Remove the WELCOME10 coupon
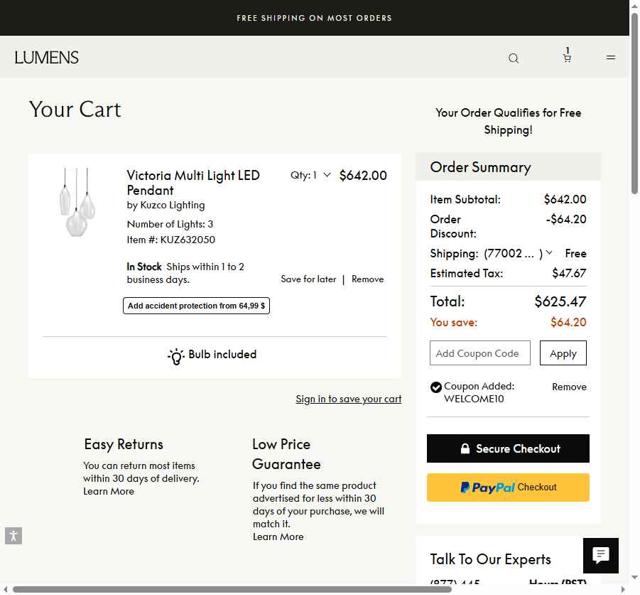Viewport: 640px width, 595px height. pyautogui.click(x=569, y=387)
